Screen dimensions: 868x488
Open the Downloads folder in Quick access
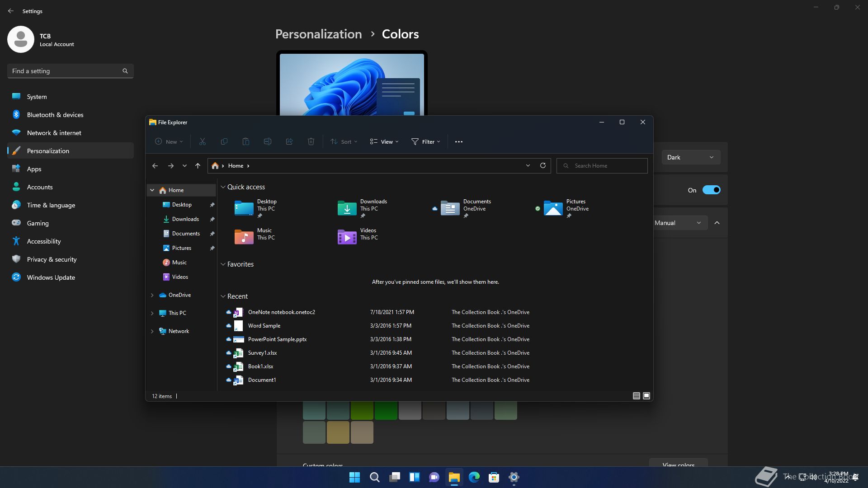pos(363,209)
